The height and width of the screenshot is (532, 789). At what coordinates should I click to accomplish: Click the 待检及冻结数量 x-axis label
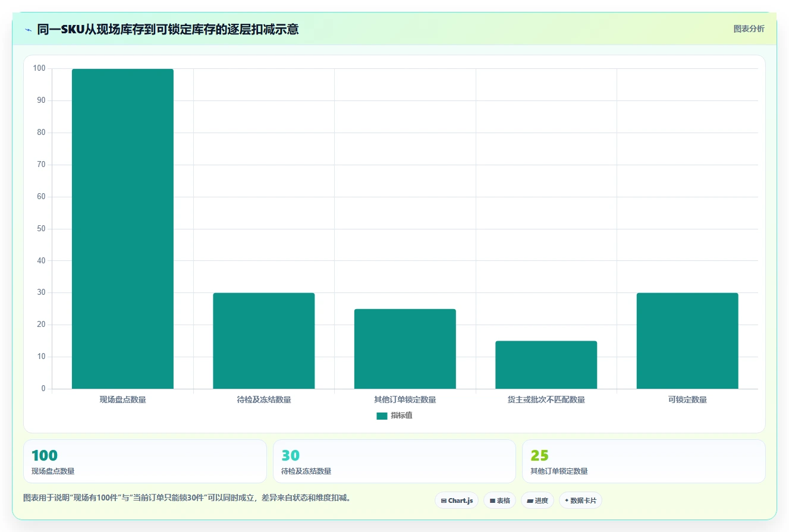pyautogui.click(x=264, y=400)
